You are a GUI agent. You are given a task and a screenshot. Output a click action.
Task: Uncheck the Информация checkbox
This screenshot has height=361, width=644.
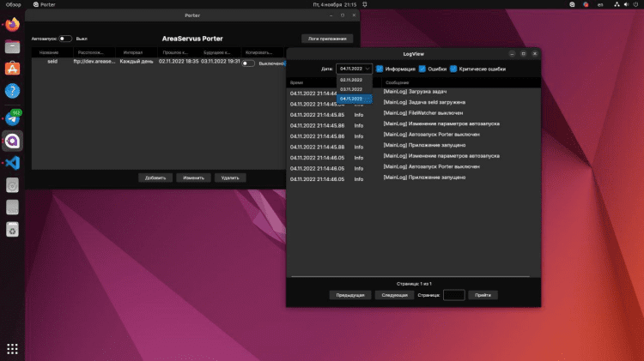(380, 69)
